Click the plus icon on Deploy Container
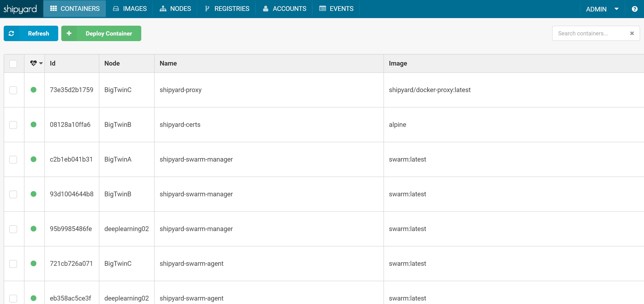 (x=69, y=33)
